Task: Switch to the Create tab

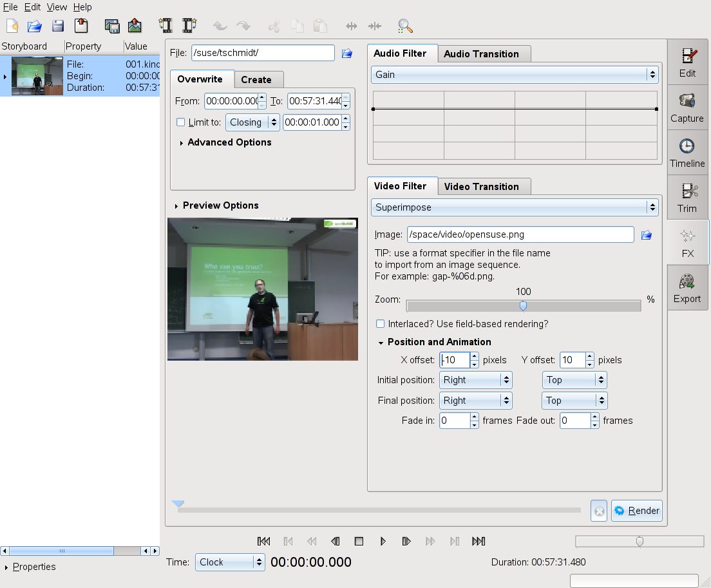Action: (x=256, y=80)
